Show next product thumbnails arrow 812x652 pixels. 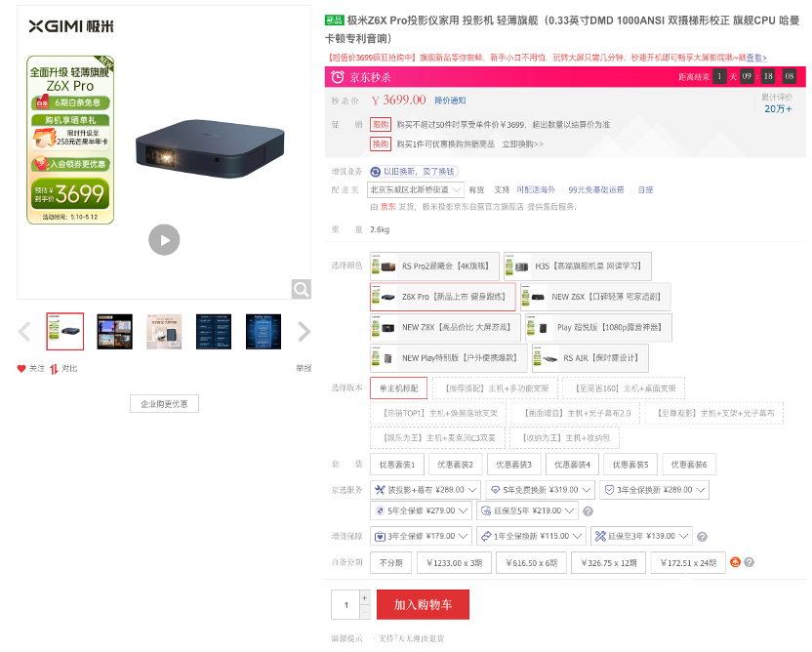pyautogui.click(x=304, y=332)
